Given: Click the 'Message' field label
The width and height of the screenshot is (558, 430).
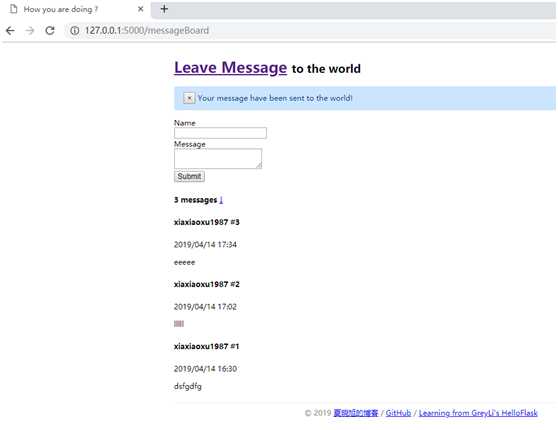Looking at the screenshot, I should click(190, 144).
